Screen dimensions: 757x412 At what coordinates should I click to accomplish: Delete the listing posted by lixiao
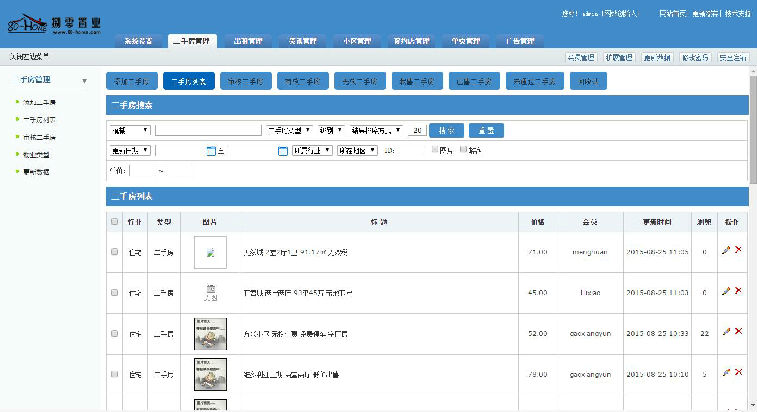(x=738, y=291)
